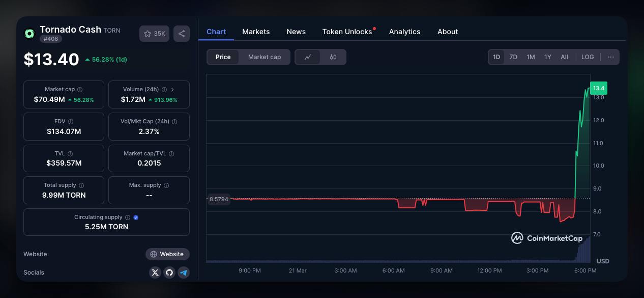Click the 35K watchlist count
The width and height of the screenshot is (644, 298).
point(160,34)
